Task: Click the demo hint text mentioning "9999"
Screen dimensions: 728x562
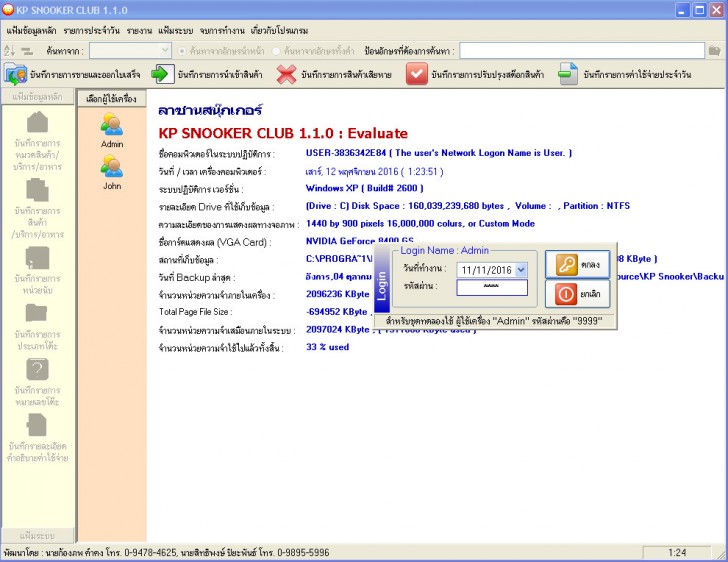Action: [494, 320]
